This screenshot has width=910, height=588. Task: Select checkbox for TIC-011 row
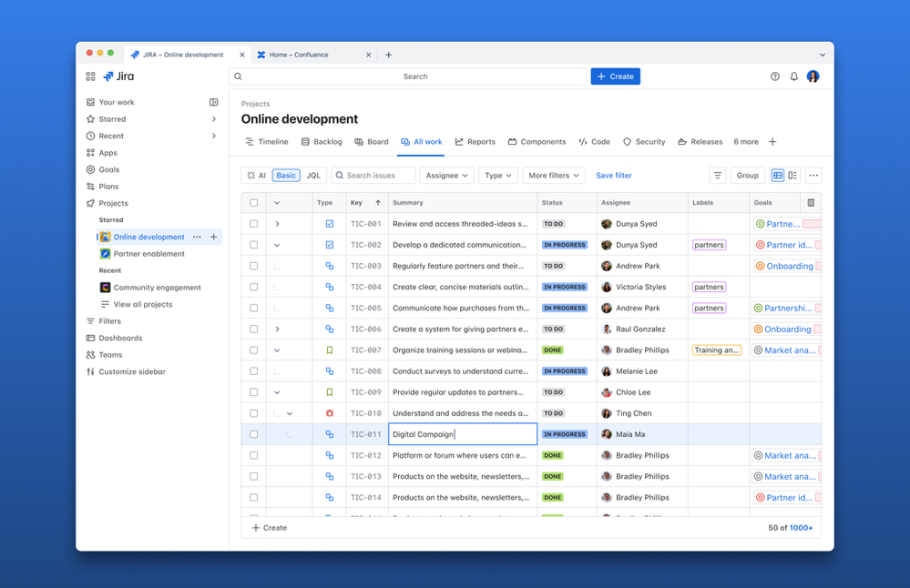click(x=253, y=434)
